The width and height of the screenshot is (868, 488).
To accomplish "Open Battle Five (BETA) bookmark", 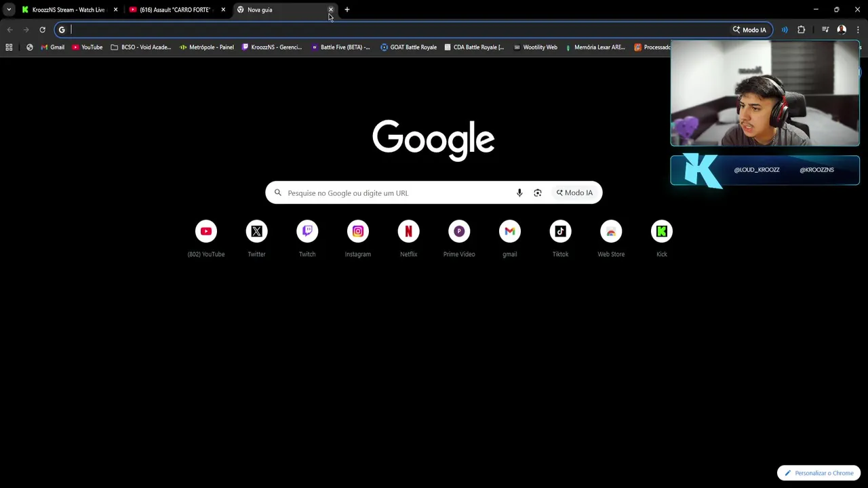I will [340, 47].
